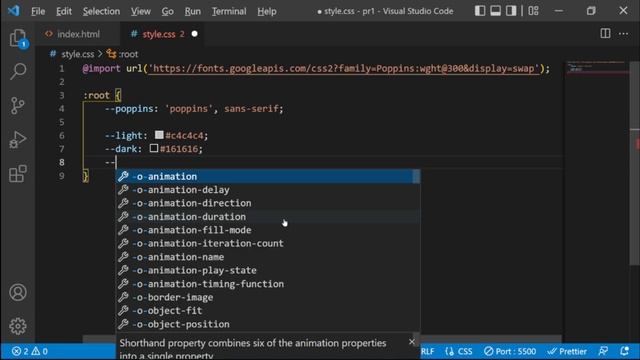
Task: Open color picker for #161616 swatch
Action: point(153,148)
